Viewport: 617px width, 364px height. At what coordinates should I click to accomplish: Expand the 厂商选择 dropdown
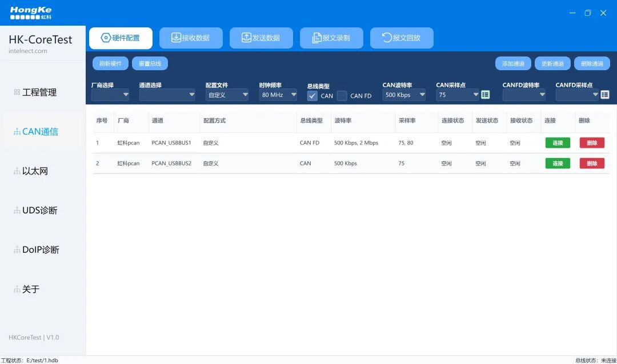(110, 95)
